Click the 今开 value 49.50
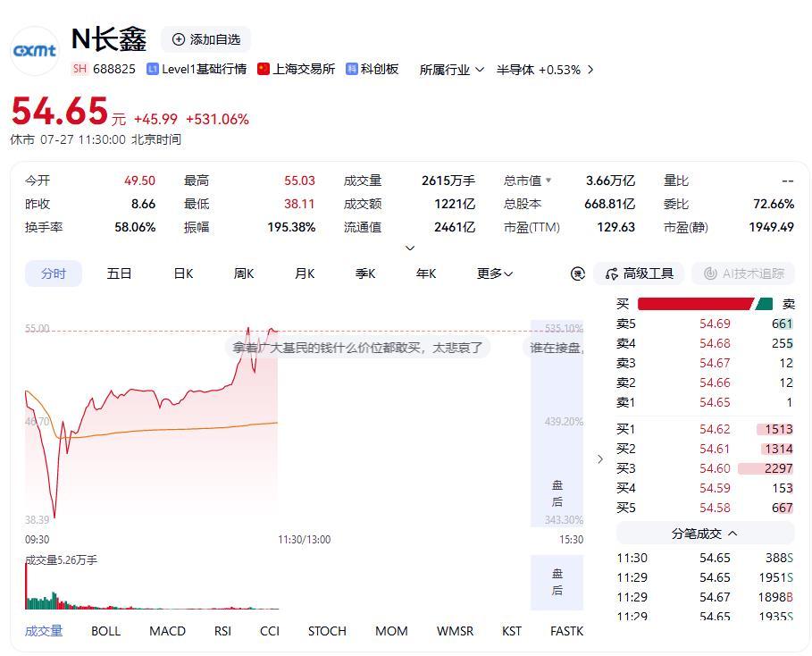Screen dimensions: 812x656 click(139, 181)
